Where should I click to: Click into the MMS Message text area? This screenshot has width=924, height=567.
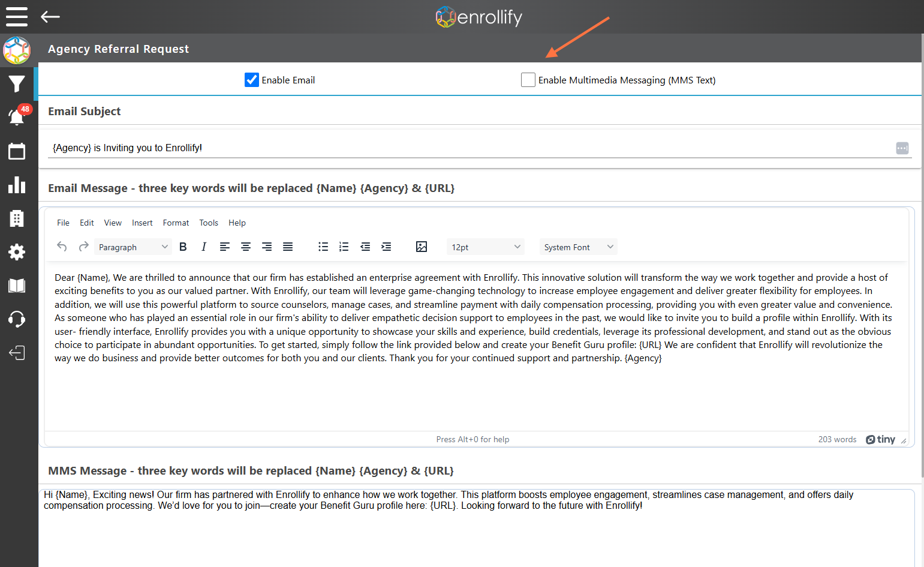click(477, 528)
